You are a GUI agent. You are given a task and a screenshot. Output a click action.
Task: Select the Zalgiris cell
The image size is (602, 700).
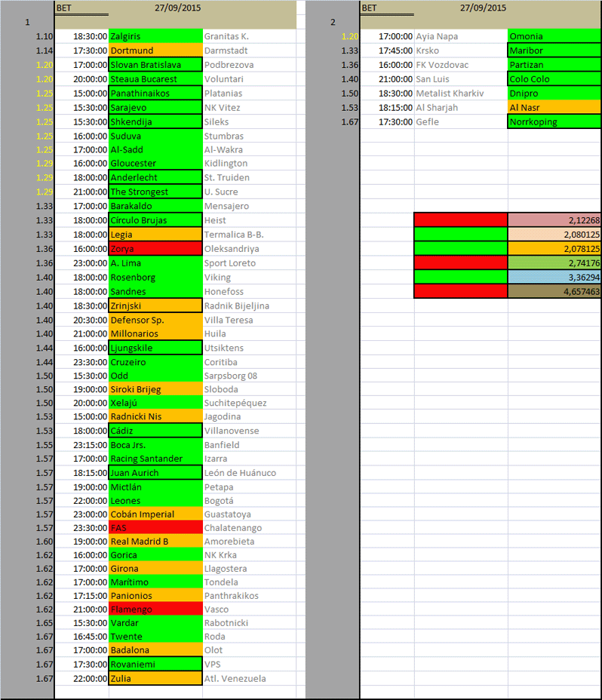click(155, 36)
